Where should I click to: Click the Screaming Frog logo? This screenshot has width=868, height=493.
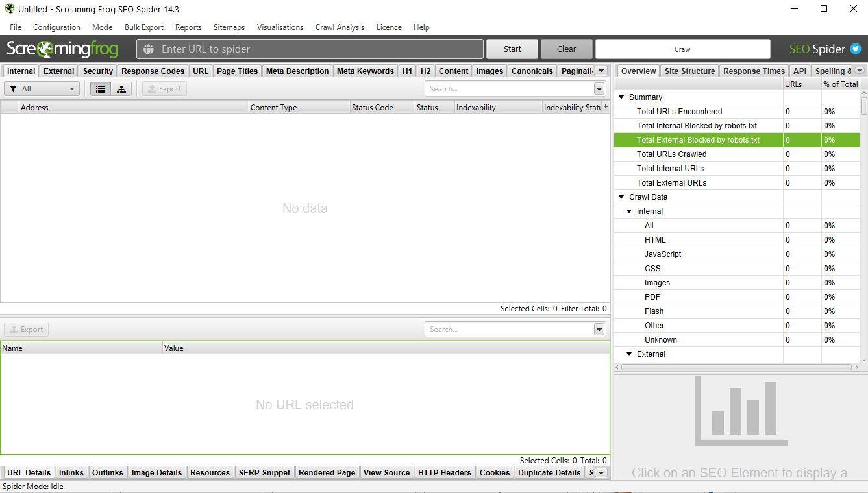point(62,49)
